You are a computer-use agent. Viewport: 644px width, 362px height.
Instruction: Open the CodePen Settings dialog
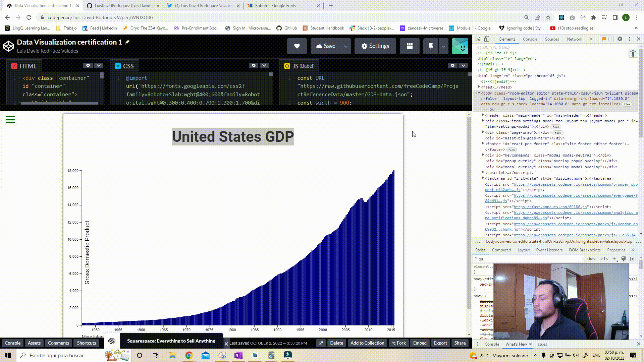[x=375, y=46]
